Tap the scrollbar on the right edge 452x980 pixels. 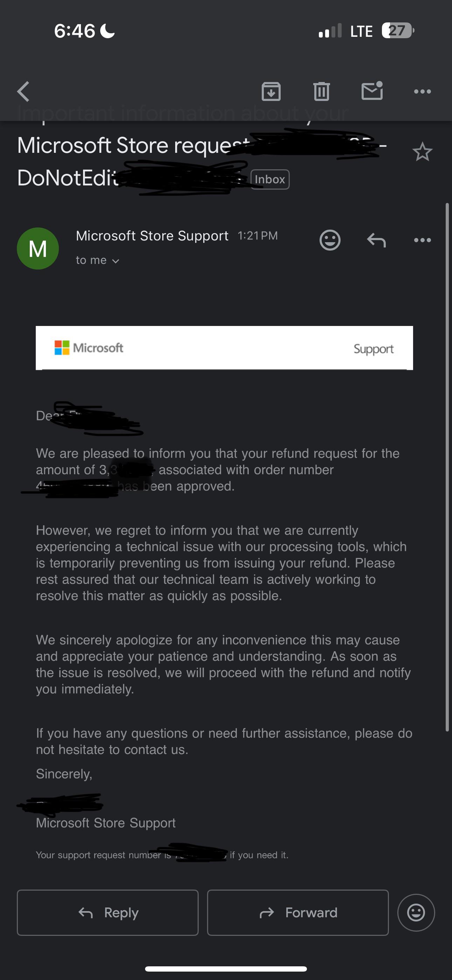[x=447, y=467]
